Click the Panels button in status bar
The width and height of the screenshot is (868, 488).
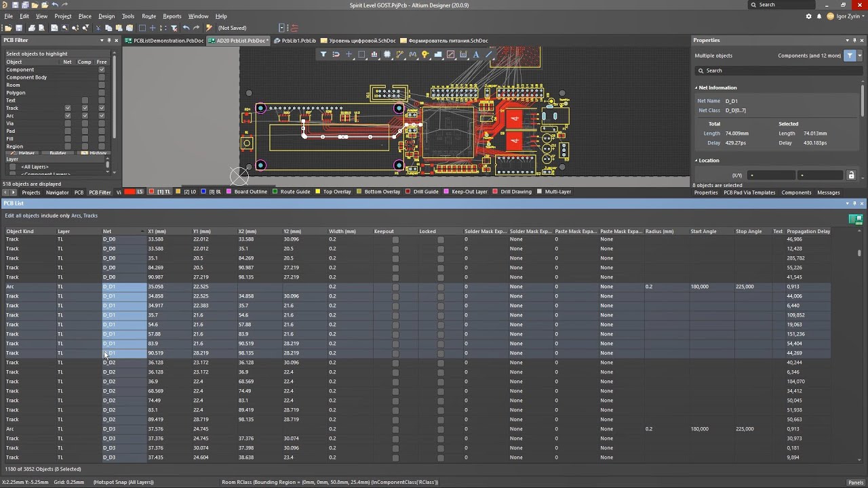854,483
